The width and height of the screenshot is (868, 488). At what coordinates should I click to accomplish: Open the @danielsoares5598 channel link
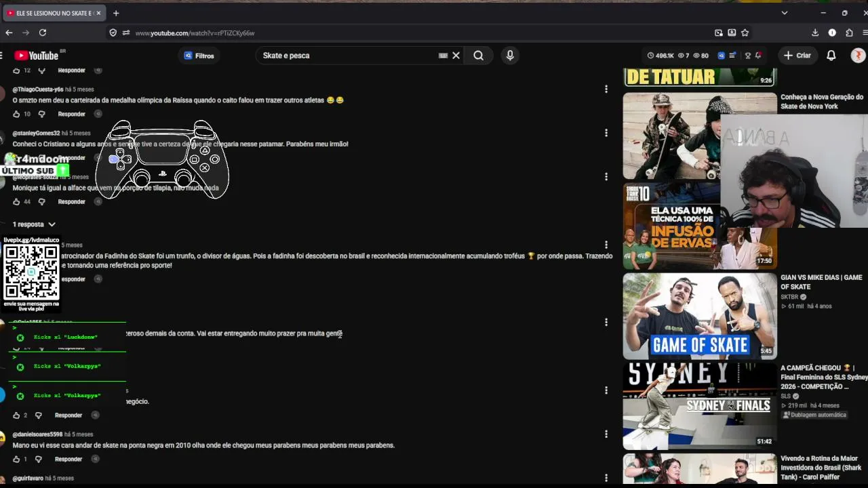[37, 434]
